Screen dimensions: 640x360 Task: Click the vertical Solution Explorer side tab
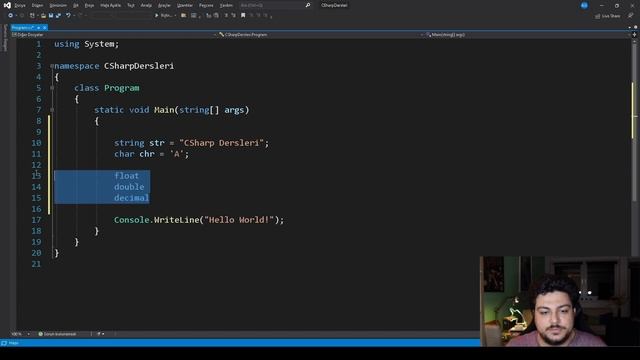5,38
